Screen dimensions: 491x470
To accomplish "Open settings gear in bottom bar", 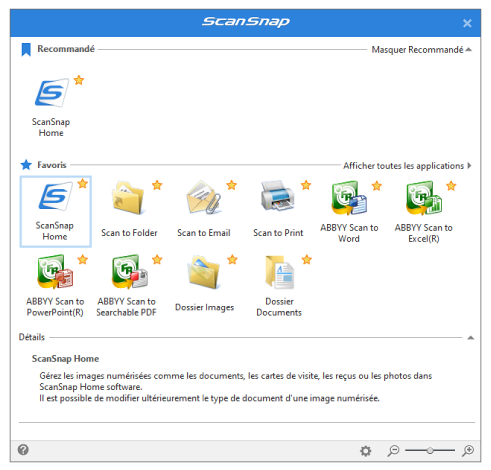I will click(366, 451).
